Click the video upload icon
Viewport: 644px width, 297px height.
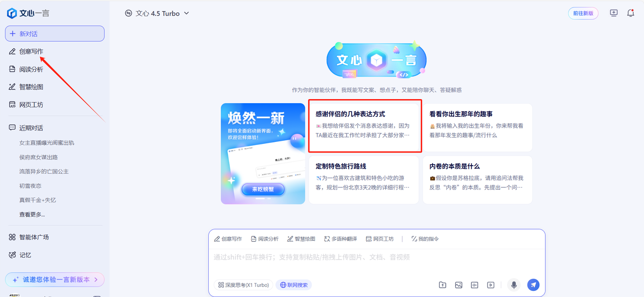tap(491, 285)
